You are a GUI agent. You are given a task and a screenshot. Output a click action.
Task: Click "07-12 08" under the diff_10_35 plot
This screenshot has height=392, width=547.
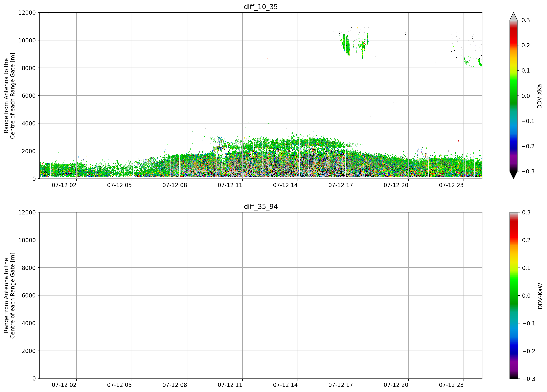pyautogui.click(x=175, y=185)
